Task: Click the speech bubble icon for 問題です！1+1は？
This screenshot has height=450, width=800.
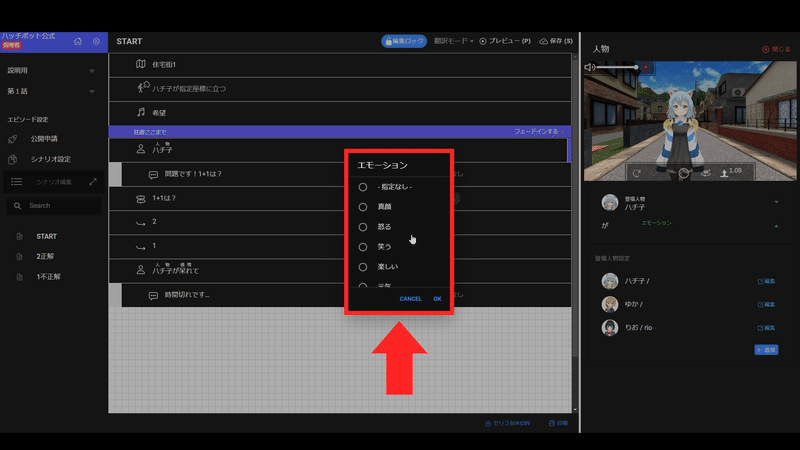Action: pyautogui.click(x=153, y=175)
